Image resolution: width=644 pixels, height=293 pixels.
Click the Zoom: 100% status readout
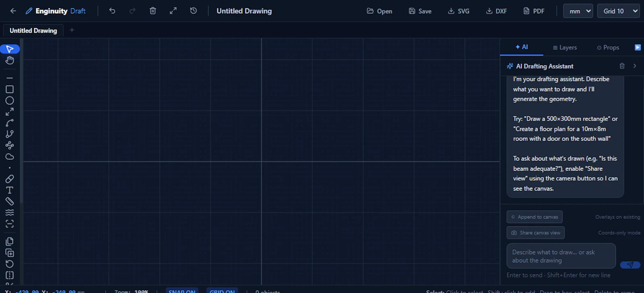[x=131, y=291]
